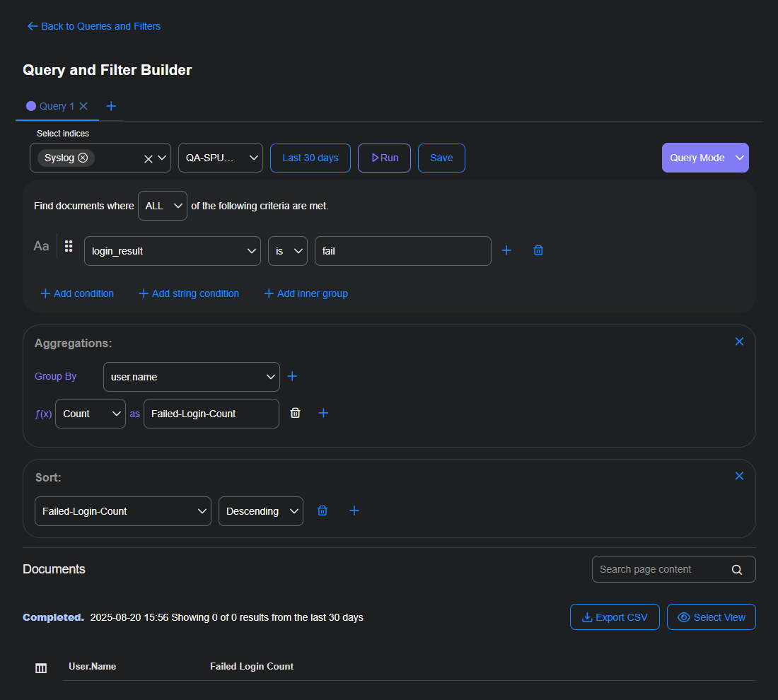
Task: Close the Aggregations panel
Action: (739, 341)
